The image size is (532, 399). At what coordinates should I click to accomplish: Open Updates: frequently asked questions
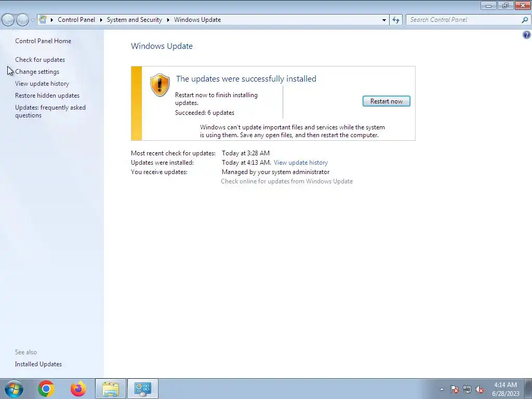click(x=50, y=111)
